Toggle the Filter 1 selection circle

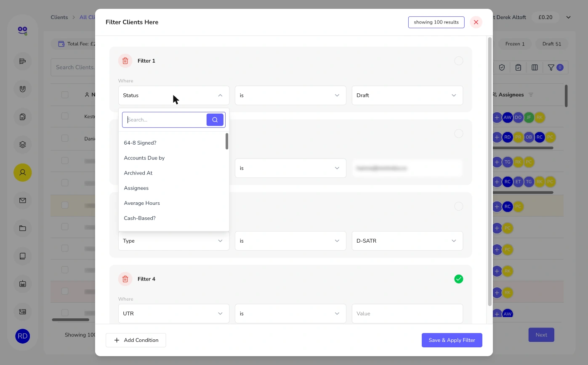pyautogui.click(x=459, y=61)
